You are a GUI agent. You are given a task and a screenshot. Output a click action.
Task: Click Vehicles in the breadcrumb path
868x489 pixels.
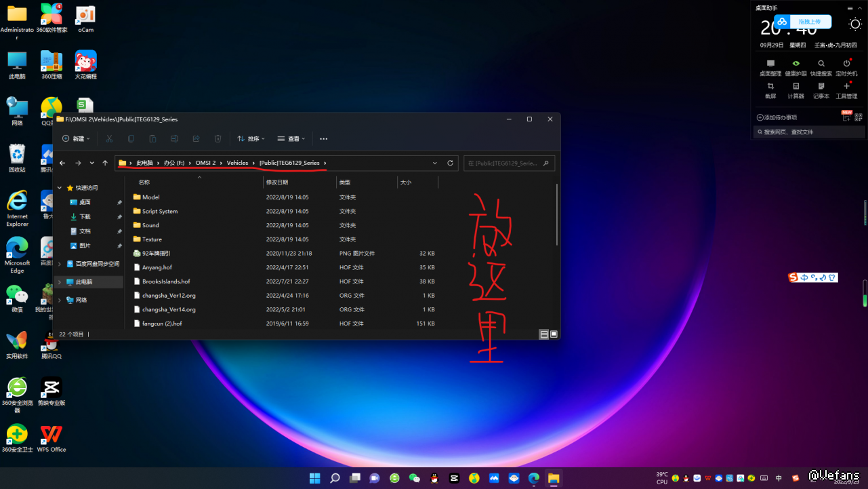coord(237,163)
